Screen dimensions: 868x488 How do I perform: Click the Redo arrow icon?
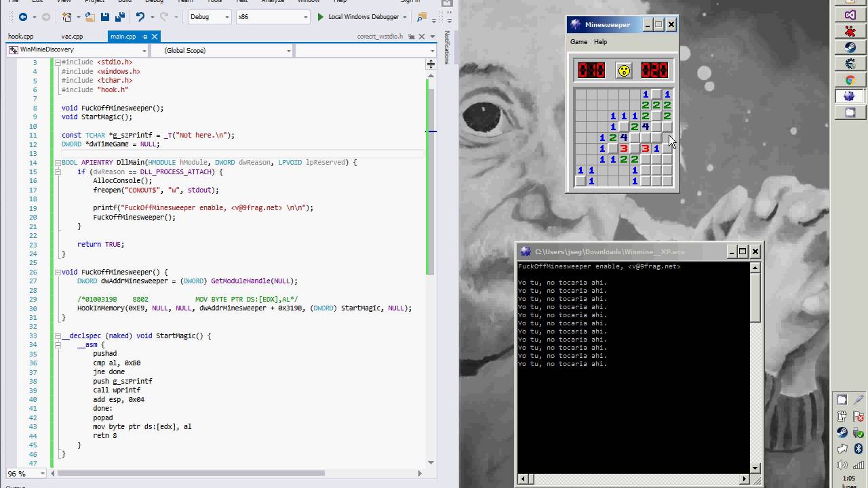pyautogui.click(x=164, y=17)
